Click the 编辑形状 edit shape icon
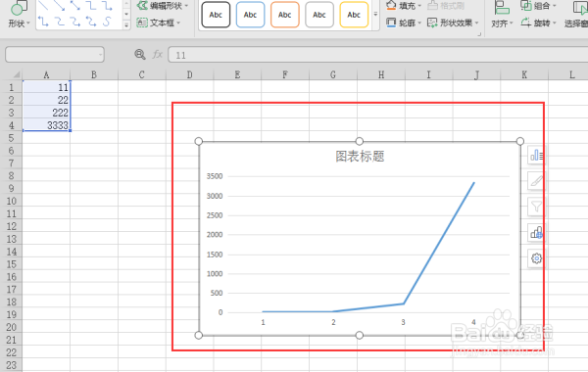The image size is (588, 372). click(142, 5)
